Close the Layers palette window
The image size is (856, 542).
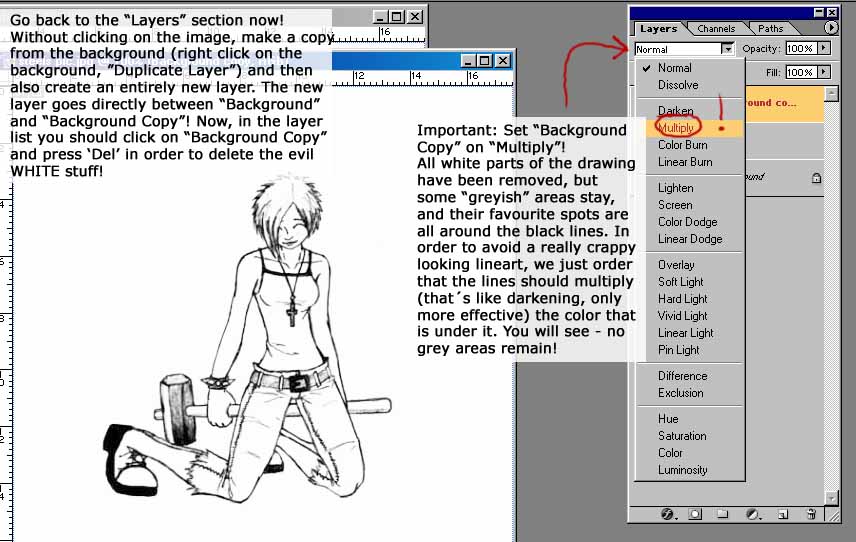coord(831,12)
